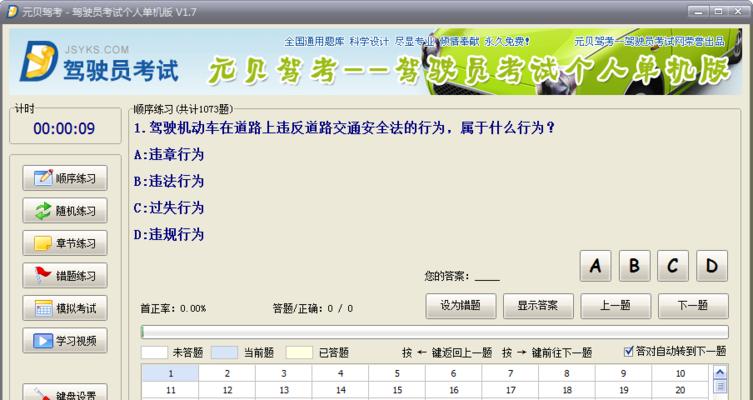Click the 答题/正确 0 / 0 counter
Image resolution: width=753 pixels, height=400 pixels.
(x=313, y=308)
